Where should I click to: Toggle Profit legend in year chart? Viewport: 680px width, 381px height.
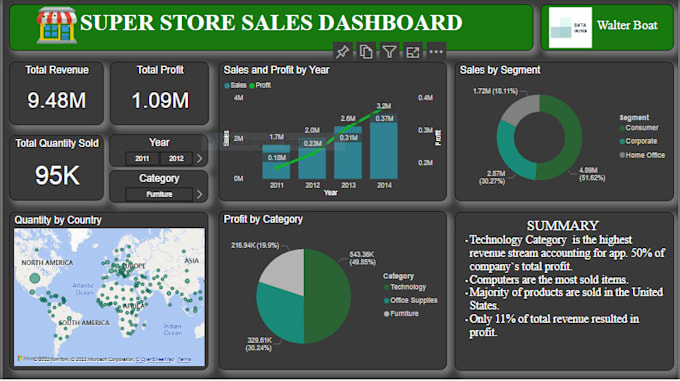(x=260, y=85)
